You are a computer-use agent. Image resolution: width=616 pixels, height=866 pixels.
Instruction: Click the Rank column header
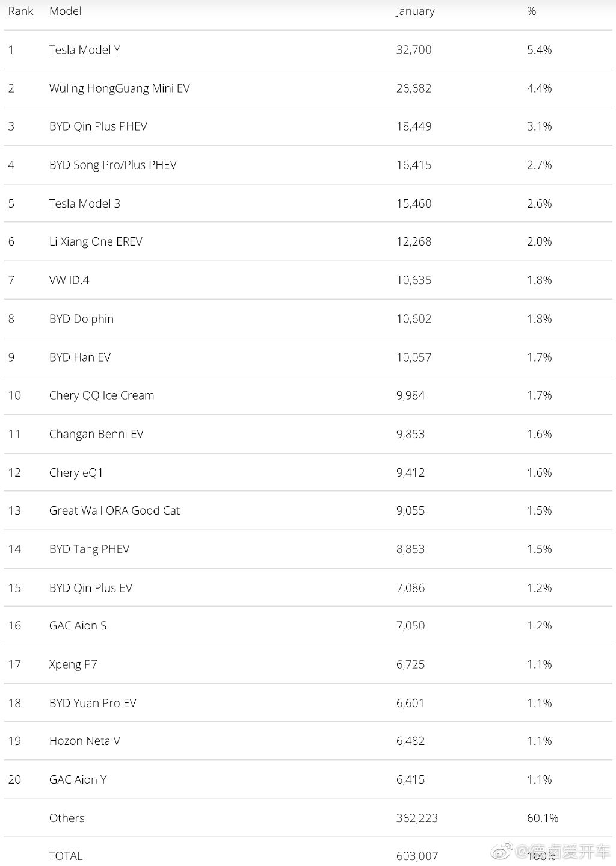point(20,11)
